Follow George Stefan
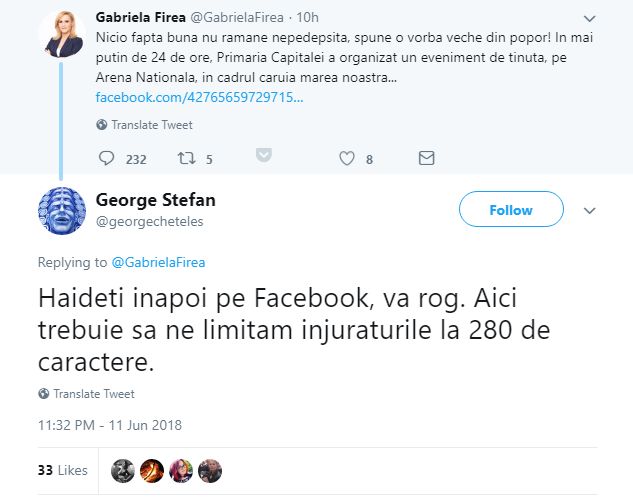The height and width of the screenshot is (499, 633). point(511,210)
